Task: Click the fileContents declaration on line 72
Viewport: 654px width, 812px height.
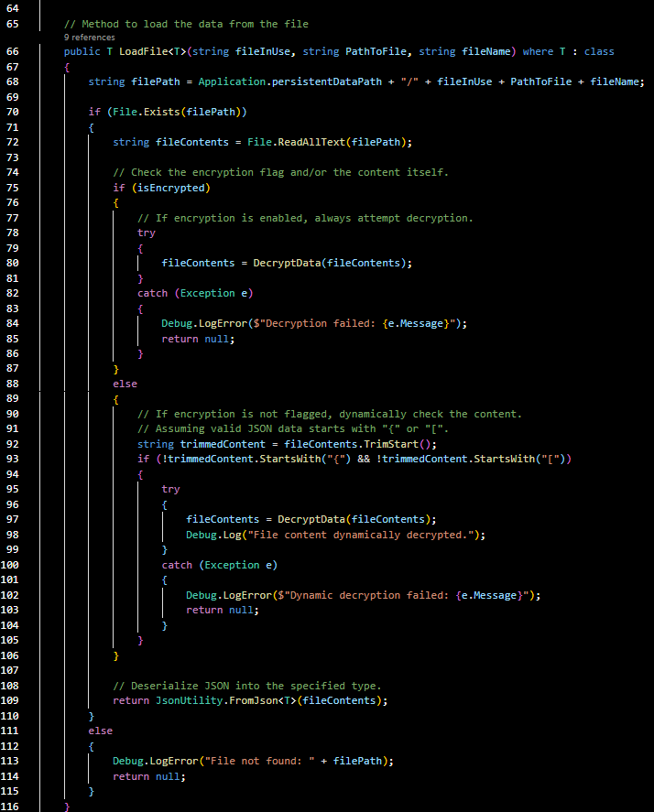Action: click(x=192, y=142)
